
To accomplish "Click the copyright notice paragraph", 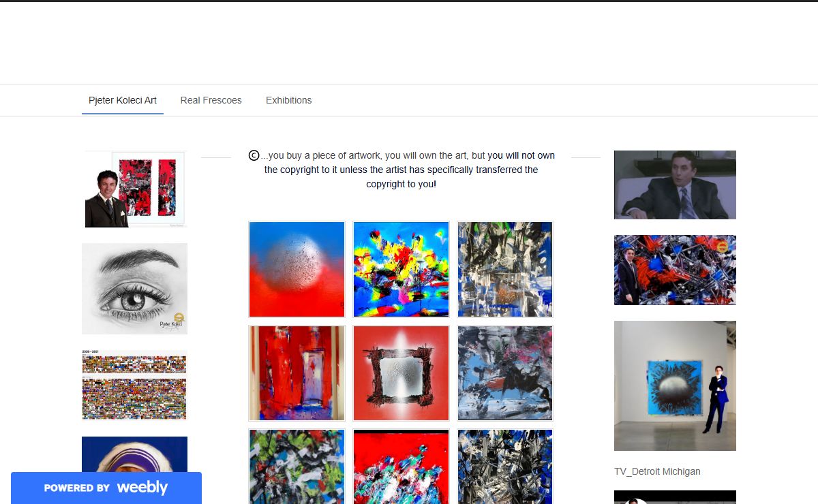I will (x=402, y=170).
